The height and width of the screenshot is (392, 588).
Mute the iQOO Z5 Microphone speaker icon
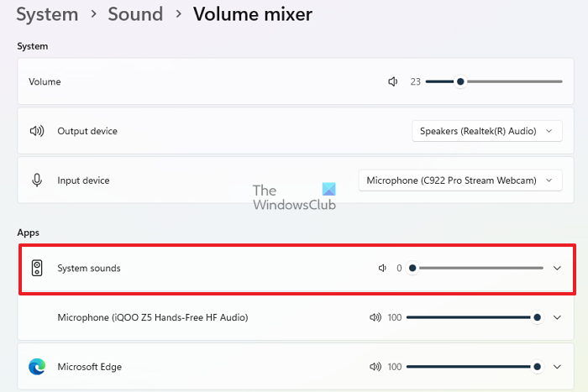point(375,317)
